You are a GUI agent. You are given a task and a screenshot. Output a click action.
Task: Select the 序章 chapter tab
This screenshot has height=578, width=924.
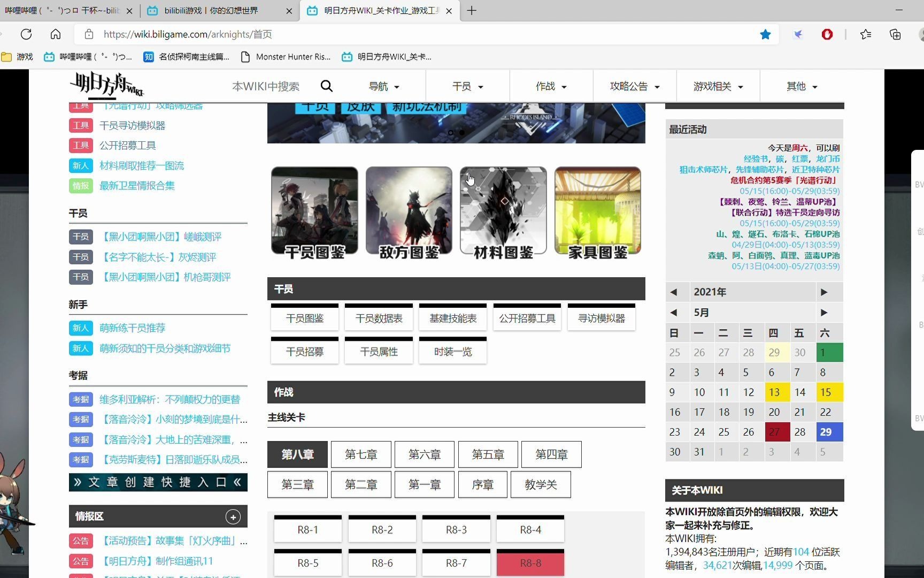(483, 484)
